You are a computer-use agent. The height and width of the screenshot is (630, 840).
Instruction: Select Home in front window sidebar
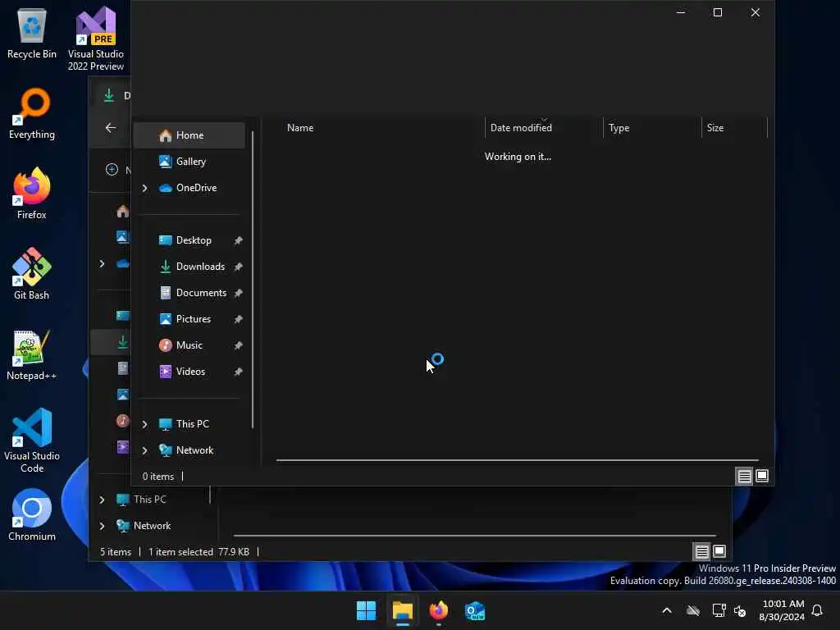(x=189, y=135)
